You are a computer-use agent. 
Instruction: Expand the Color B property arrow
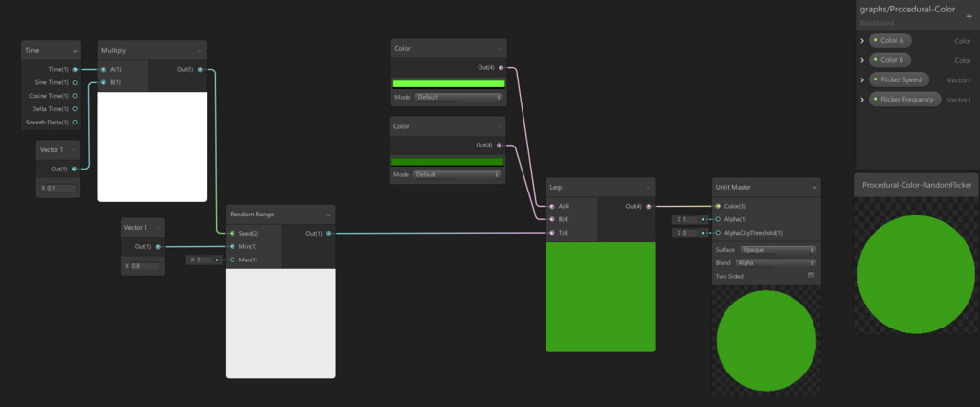[x=862, y=60]
